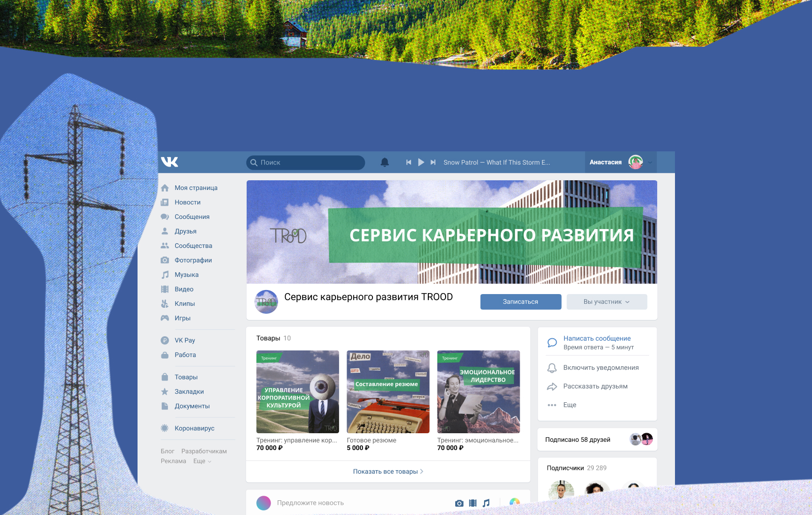Expand the Вы участник dropdown
Image resolution: width=812 pixels, height=515 pixels.
click(606, 301)
